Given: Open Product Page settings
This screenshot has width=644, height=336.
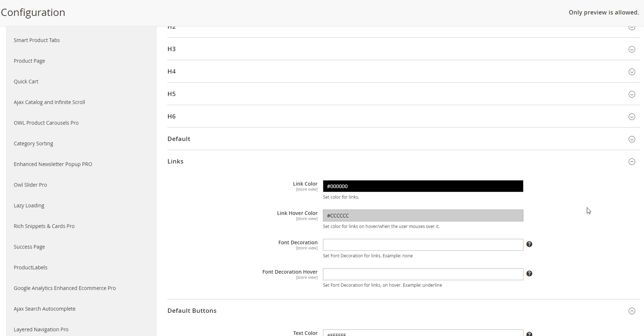Looking at the screenshot, I should coord(29,61).
